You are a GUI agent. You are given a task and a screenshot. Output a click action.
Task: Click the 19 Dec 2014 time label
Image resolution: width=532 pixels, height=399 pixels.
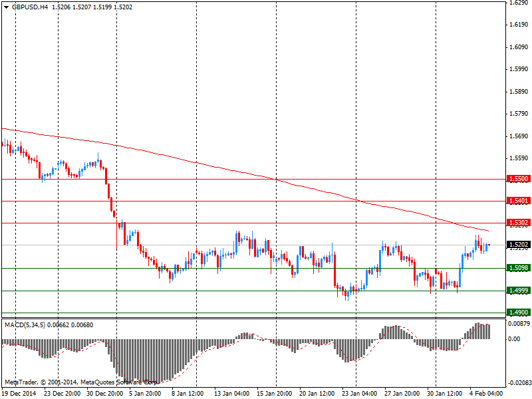(19, 394)
